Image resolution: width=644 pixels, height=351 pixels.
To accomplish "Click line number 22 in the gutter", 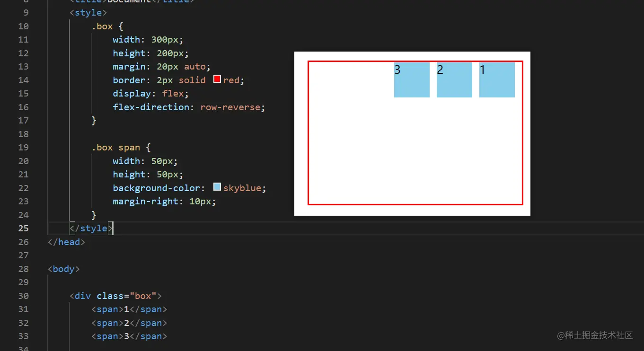I will (23, 188).
